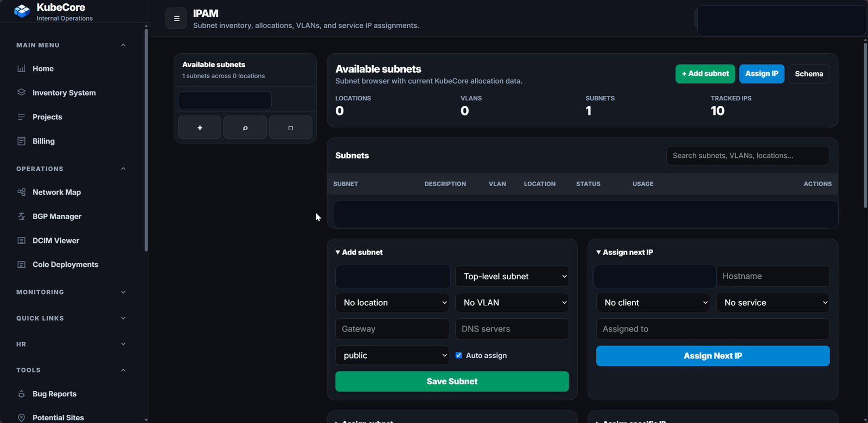Open the No VLAN dropdown

[512, 303]
